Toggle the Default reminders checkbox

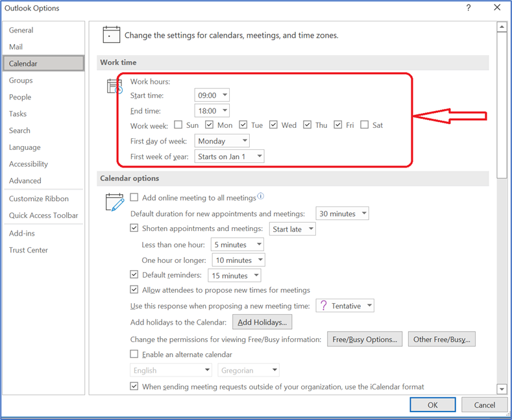(134, 275)
